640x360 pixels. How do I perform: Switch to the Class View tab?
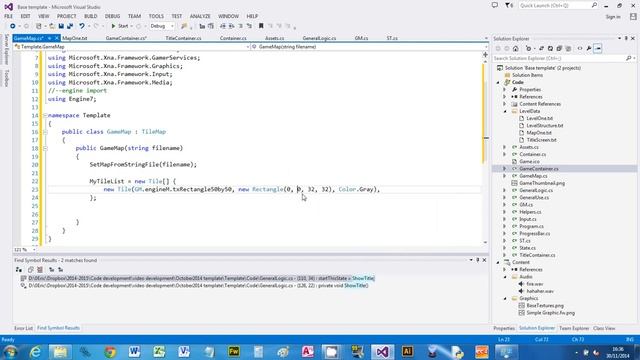(604, 328)
